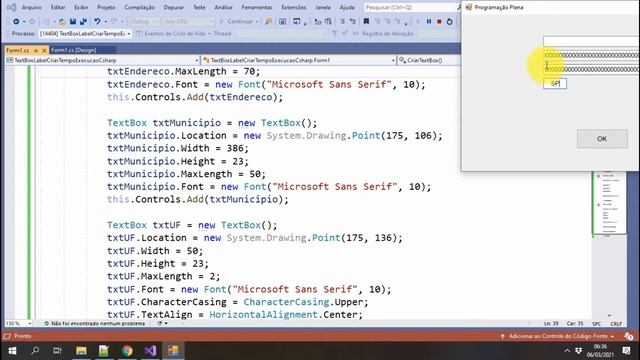Show hidden system tray icons
Viewport: 640px width, 360px height.
pos(567,351)
